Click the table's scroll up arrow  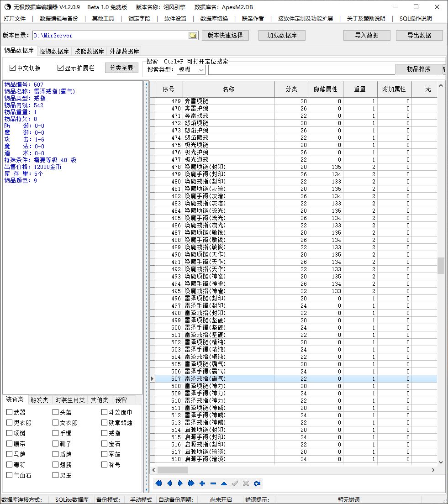pos(441,85)
